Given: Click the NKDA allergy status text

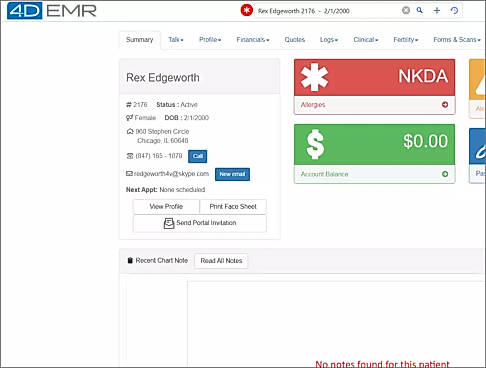Looking at the screenshot, I should 423,76.
